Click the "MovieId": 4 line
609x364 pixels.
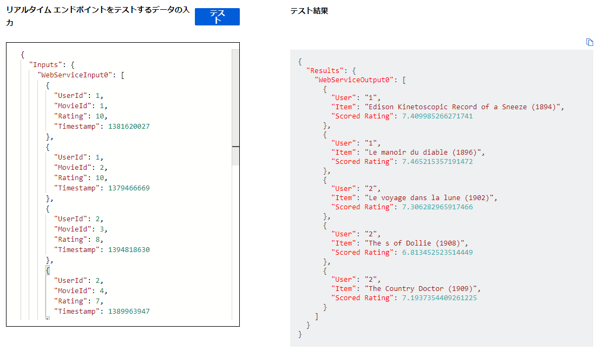pos(81,291)
